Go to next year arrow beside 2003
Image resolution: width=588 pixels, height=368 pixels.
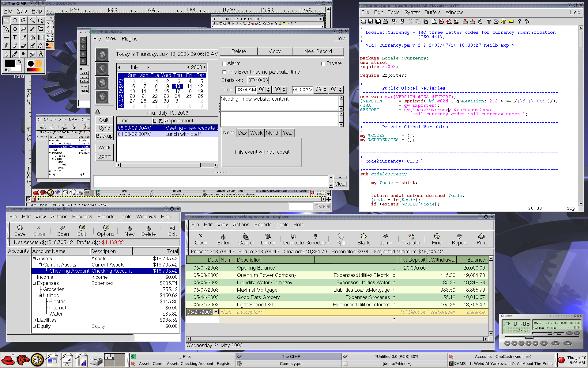tap(205, 67)
